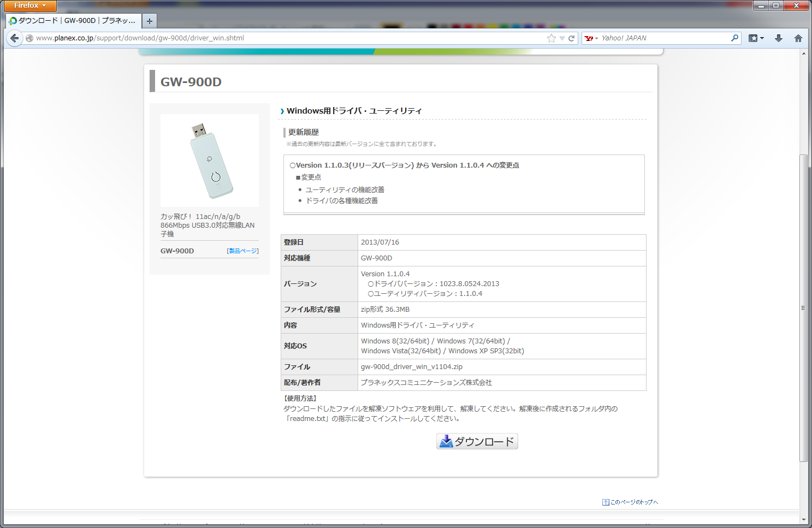Viewport: 812px width, 528px height.
Task: Click the scrollbar down arrow
Action: point(803,519)
